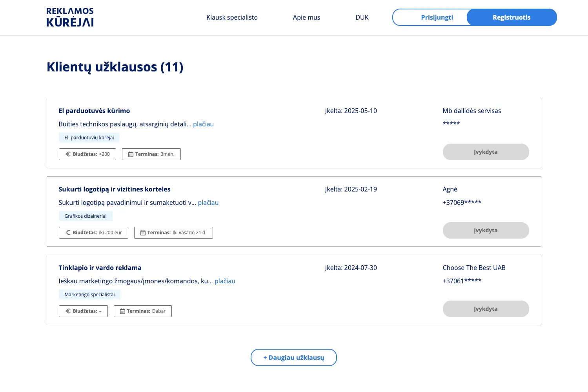
Task: Go to the Apie mus page
Action: click(x=306, y=17)
